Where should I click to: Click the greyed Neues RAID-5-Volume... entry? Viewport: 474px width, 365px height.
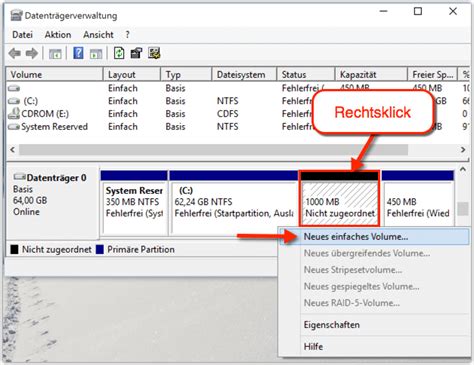coord(373,303)
